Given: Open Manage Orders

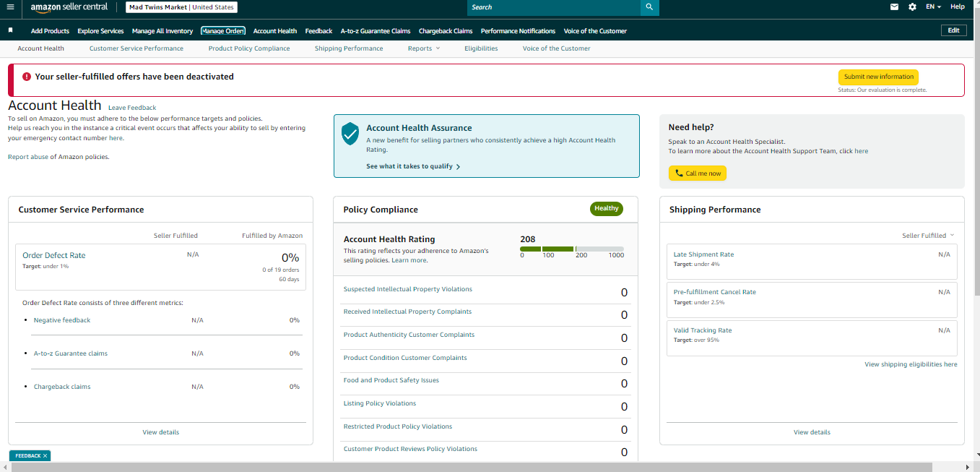Looking at the screenshot, I should 223,31.
